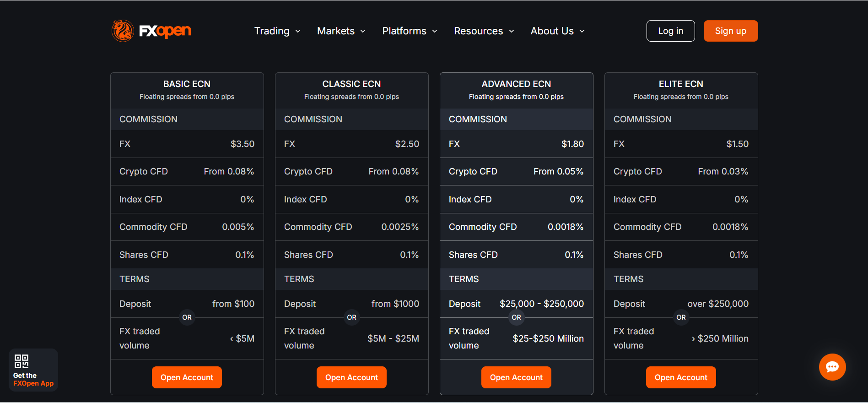Click From 0.03% crypto commission
868x403 pixels.
723,171
